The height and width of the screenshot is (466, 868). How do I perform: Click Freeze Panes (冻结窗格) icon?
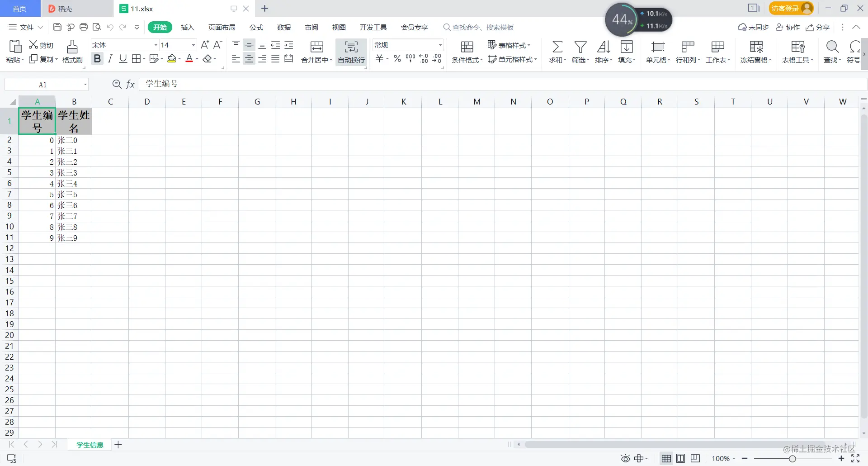click(x=756, y=47)
